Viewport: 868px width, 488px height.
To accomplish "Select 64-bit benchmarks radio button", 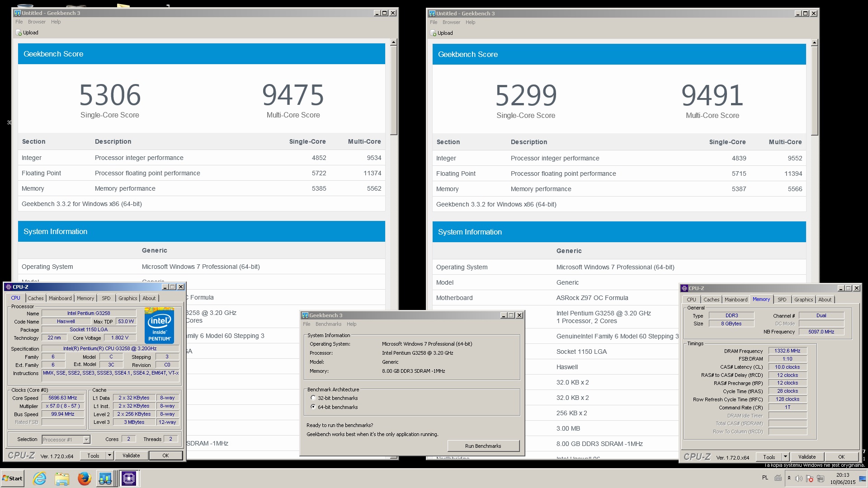I will (x=313, y=407).
